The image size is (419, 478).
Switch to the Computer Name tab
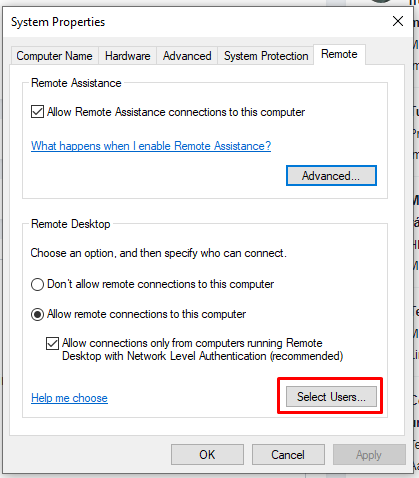point(54,56)
